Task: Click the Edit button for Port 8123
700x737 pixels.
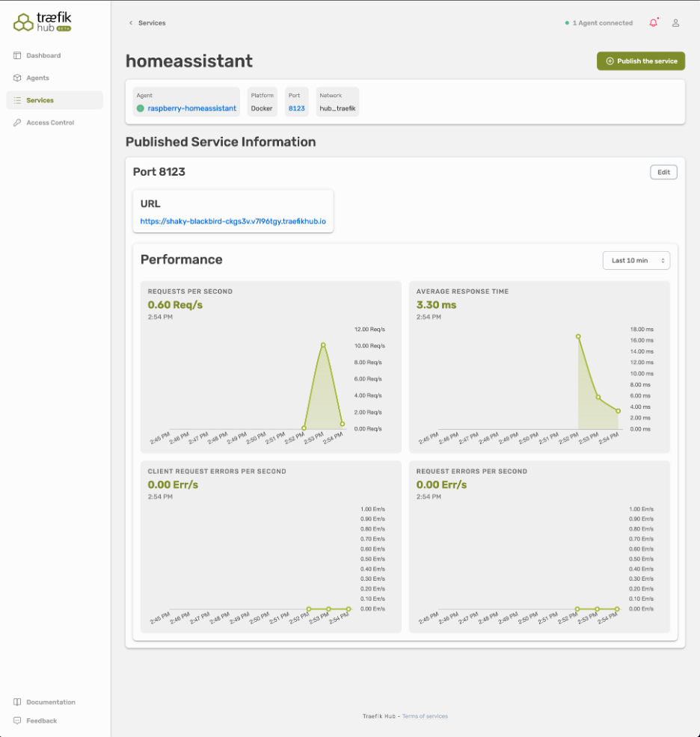Action: click(663, 172)
